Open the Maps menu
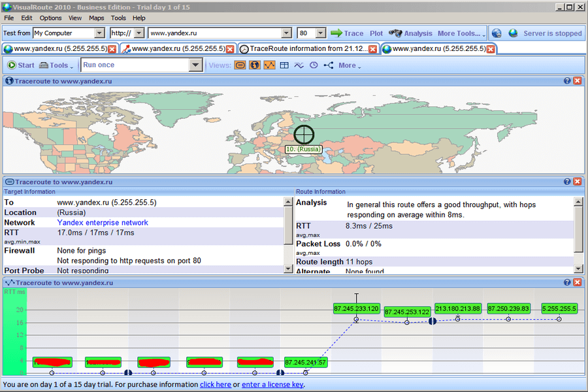The image size is (588, 392). pyautogui.click(x=96, y=18)
